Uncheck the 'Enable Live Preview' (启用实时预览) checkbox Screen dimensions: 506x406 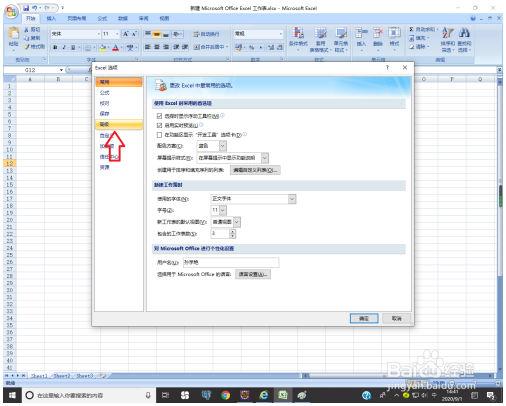pos(159,125)
